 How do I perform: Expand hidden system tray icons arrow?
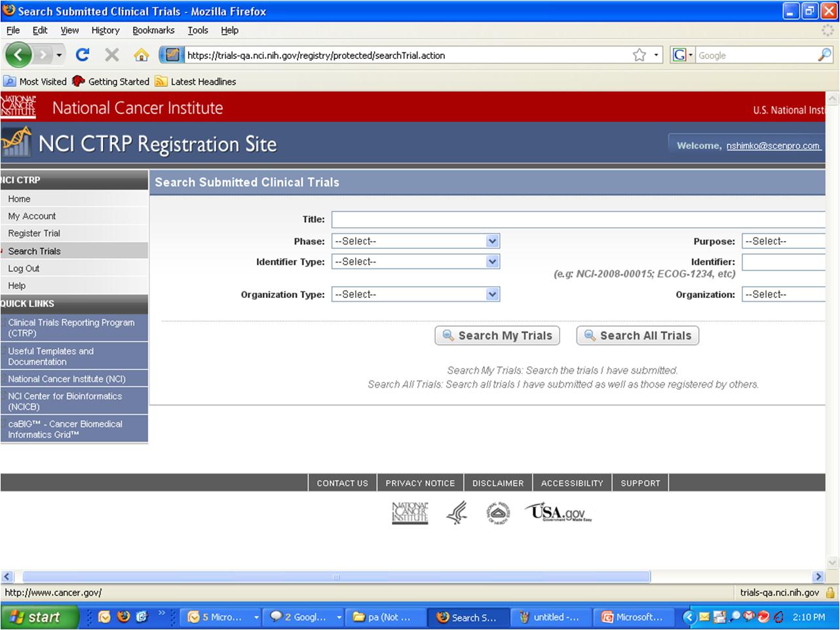[689, 617]
